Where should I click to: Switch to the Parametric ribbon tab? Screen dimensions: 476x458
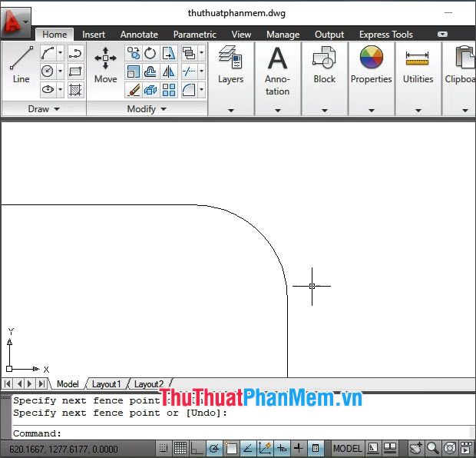click(194, 35)
